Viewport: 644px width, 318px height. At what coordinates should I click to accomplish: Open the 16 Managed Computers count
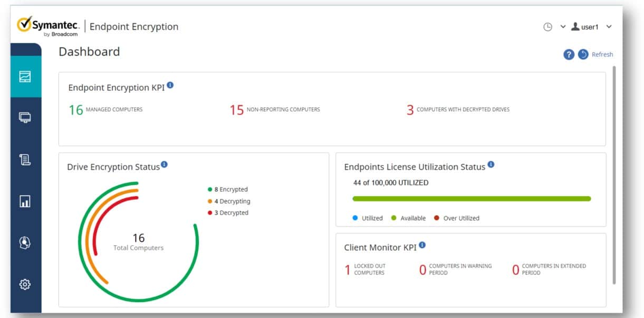[x=75, y=110]
